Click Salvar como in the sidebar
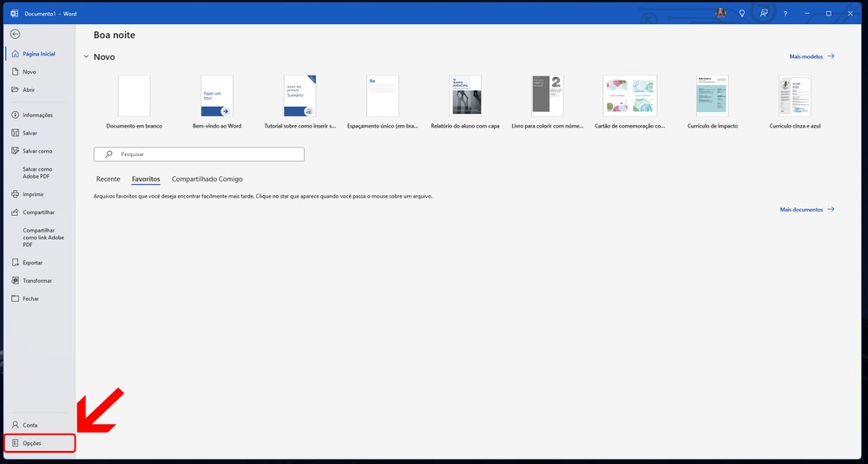 click(x=37, y=151)
